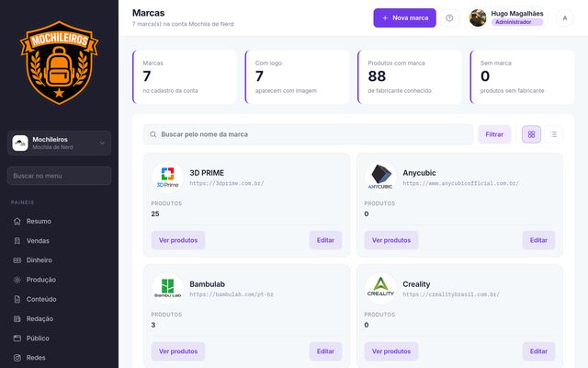Switch to list view layout
Screen dimensions: 588x368
coord(553,134)
